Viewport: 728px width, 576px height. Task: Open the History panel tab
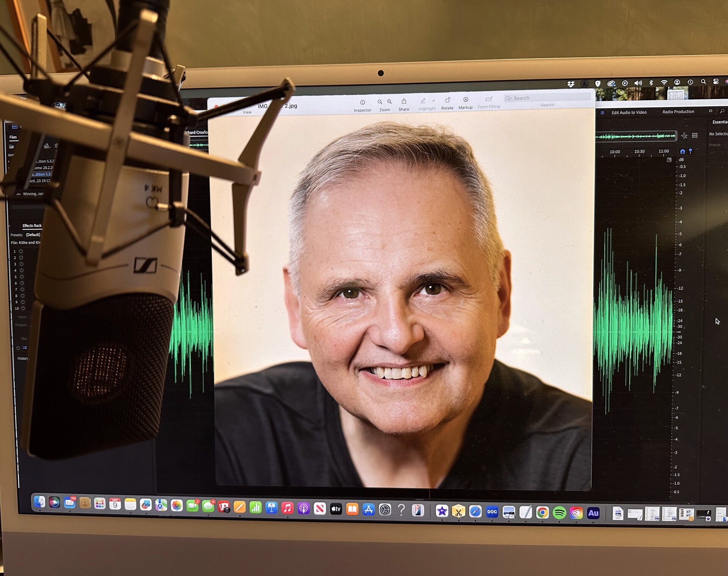pos(23,358)
